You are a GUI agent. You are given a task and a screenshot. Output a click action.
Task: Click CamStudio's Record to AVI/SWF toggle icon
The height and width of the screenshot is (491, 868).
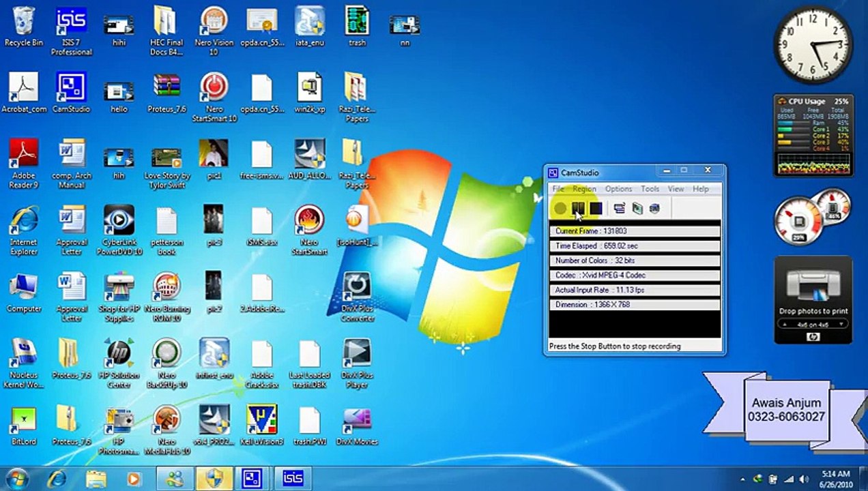[x=637, y=208]
